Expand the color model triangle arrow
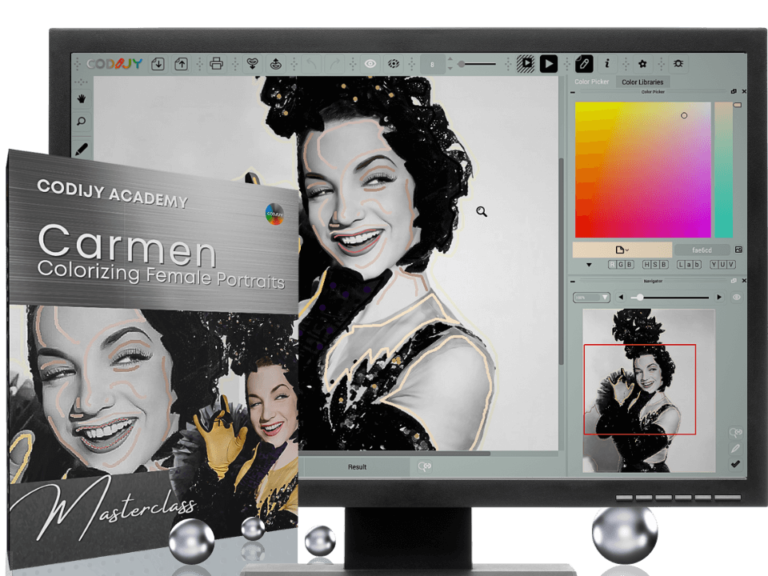 (x=589, y=265)
